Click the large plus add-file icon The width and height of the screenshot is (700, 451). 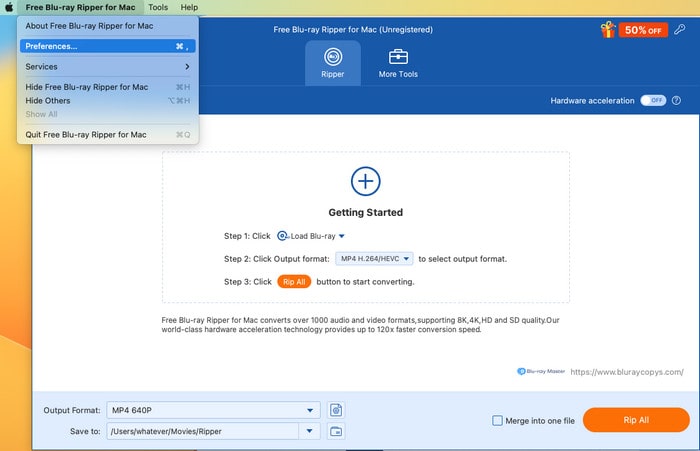point(365,181)
